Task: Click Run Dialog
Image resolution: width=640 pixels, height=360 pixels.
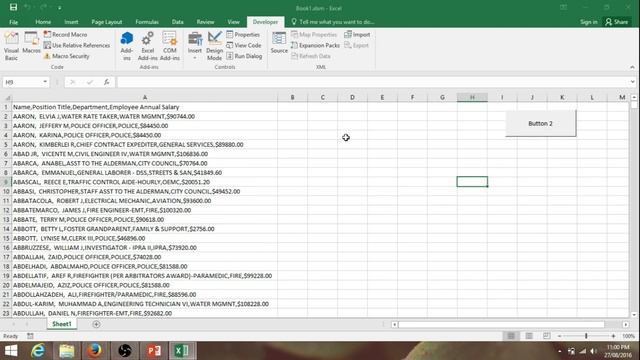Action: pos(244,56)
